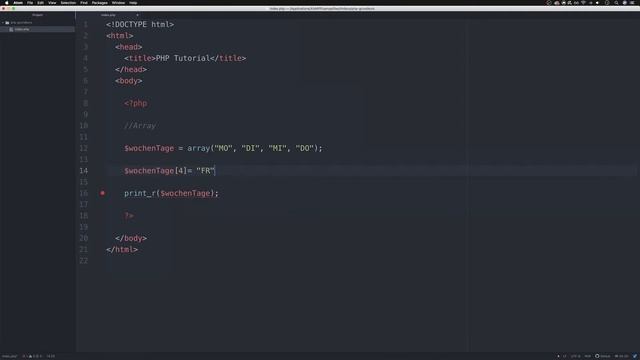The height and width of the screenshot is (360, 640).
Task: Click the red linter dot on line 16
Action: [102, 193]
